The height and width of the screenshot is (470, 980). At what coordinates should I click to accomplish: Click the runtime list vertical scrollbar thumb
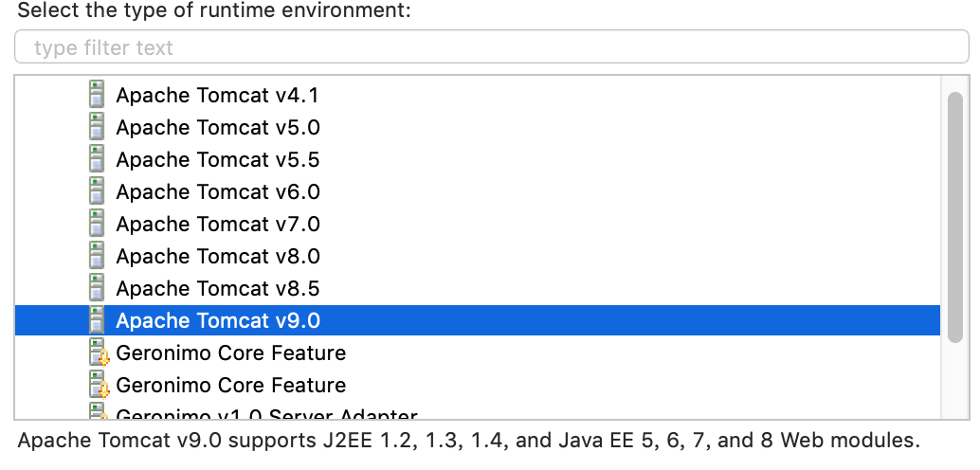point(955,217)
